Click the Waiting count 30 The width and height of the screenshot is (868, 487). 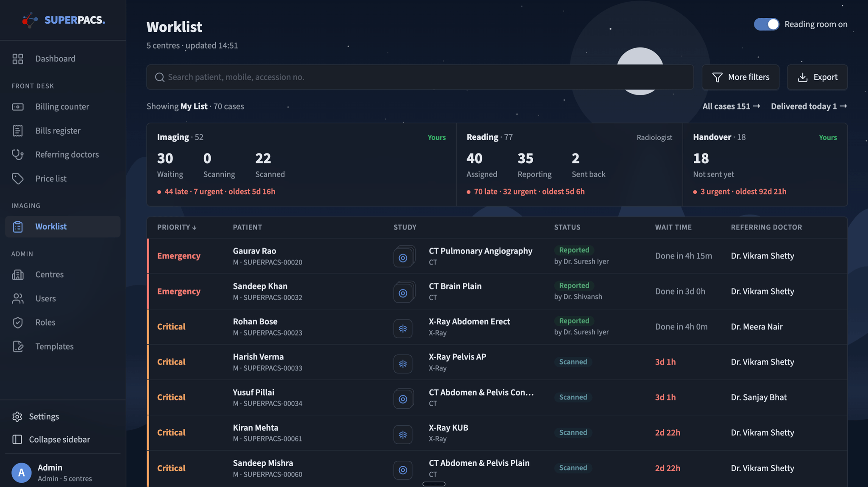click(x=165, y=159)
